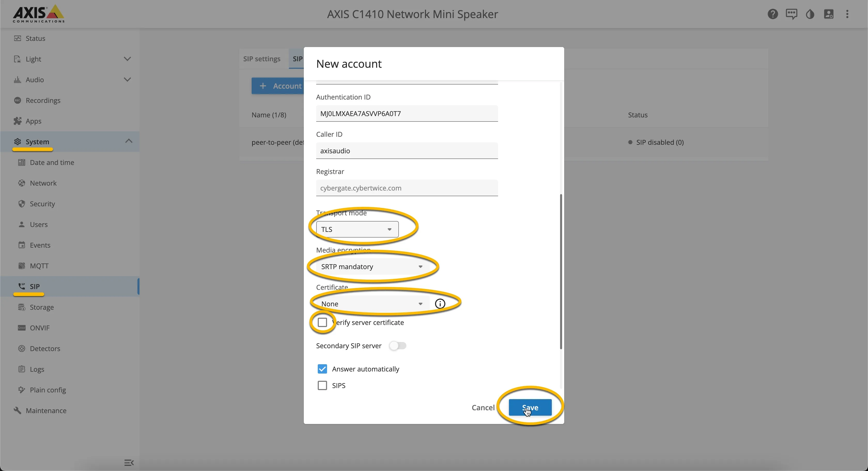Click the certificate info icon
Viewport: 868px width, 471px height.
coord(440,304)
